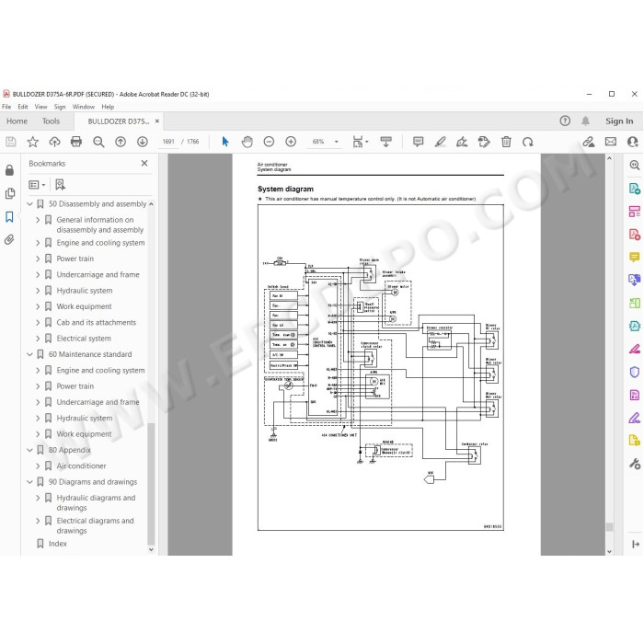Expand Cab and its attachments bookmark
The image size is (644, 644).
38,322
